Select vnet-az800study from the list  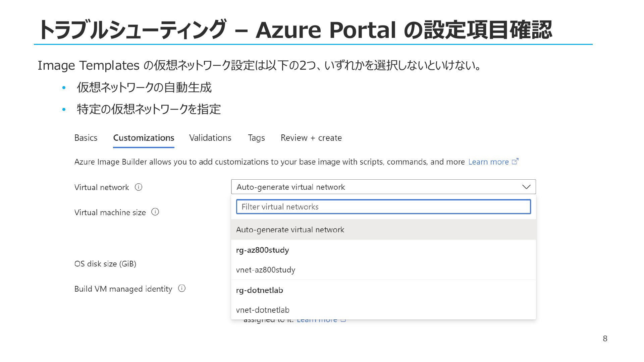coord(383,270)
